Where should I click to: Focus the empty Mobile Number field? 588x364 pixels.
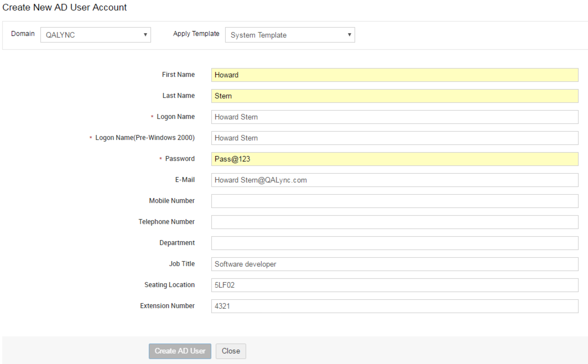click(394, 201)
